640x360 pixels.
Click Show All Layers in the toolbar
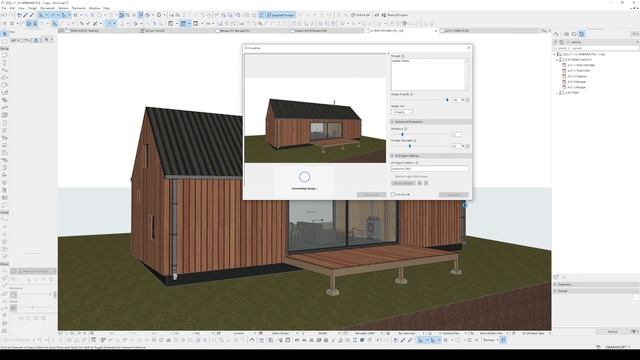click(x=394, y=15)
